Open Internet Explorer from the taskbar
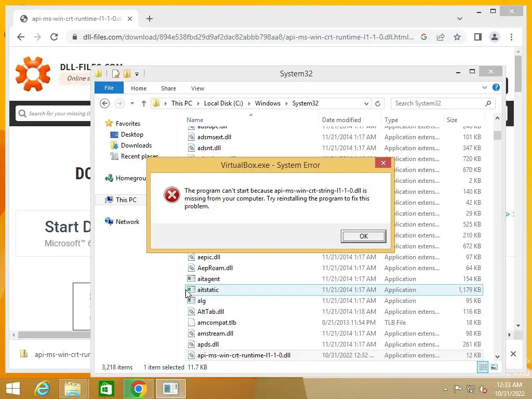Screen dimensions: 532x399 43,389
